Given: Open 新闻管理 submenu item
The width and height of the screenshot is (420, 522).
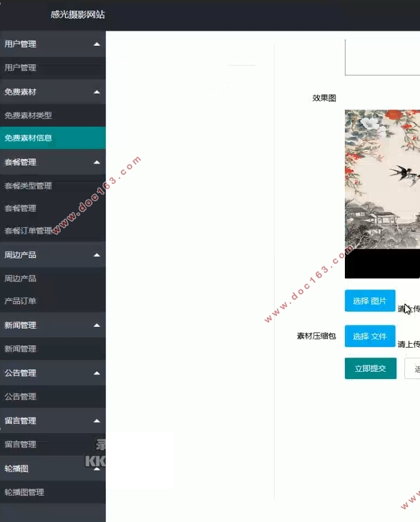Looking at the screenshot, I should (53, 349).
